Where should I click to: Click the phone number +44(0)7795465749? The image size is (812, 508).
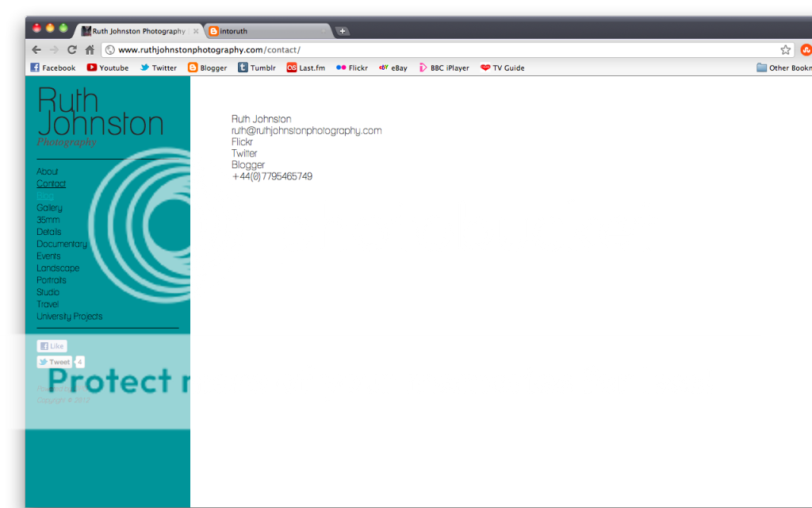coord(272,176)
